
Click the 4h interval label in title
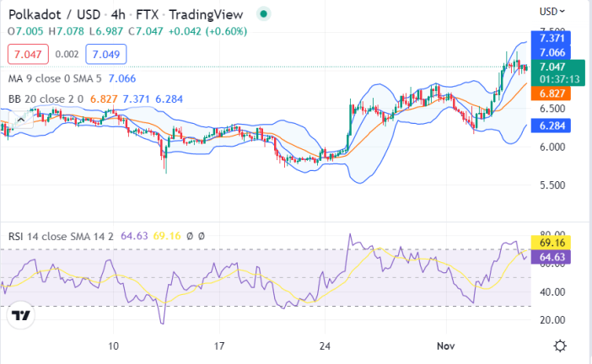point(118,14)
